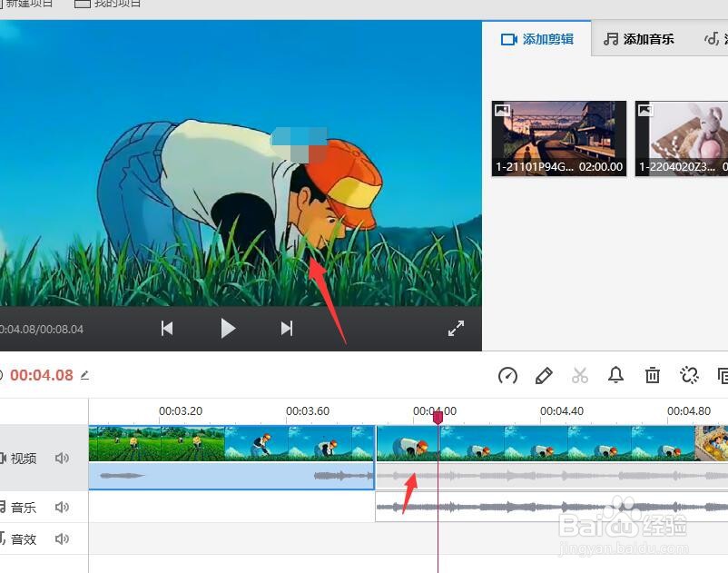Click the bell notification icon
The image size is (728, 573).
point(616,375)
